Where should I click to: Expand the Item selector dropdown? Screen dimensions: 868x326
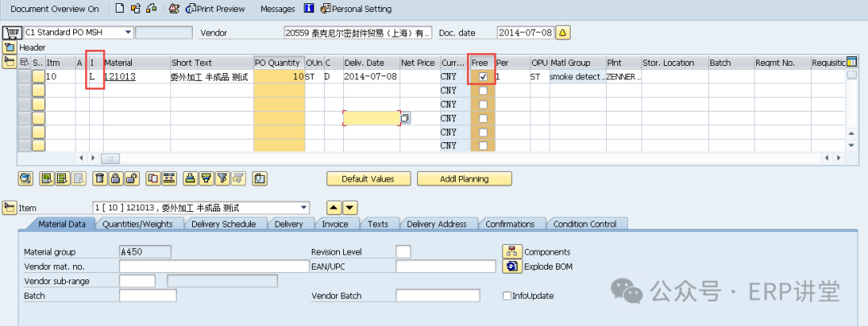(x=304, y=208)
